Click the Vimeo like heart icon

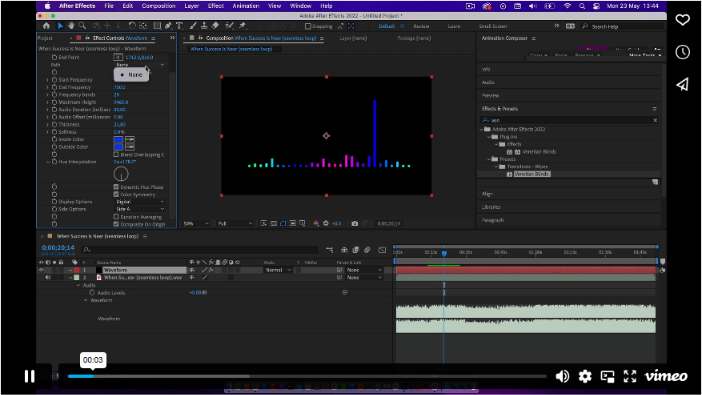click(682, 20)
